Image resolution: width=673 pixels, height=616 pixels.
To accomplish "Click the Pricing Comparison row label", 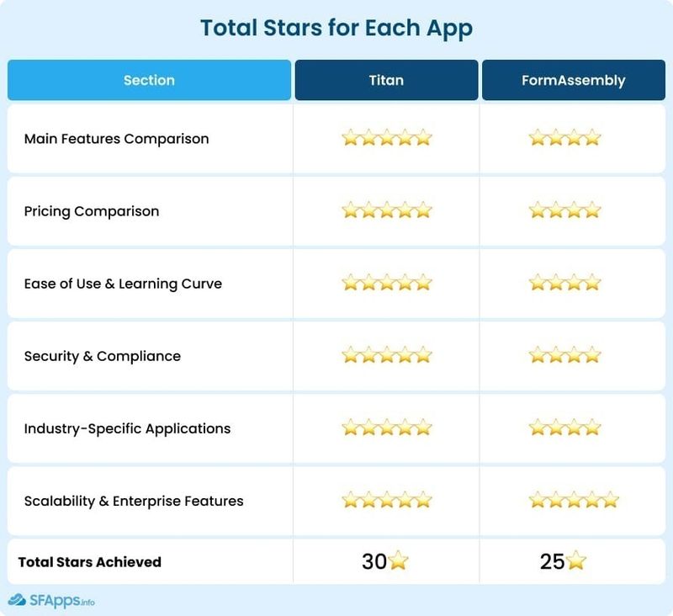I will pyautogui.click(x=92, y=211).
